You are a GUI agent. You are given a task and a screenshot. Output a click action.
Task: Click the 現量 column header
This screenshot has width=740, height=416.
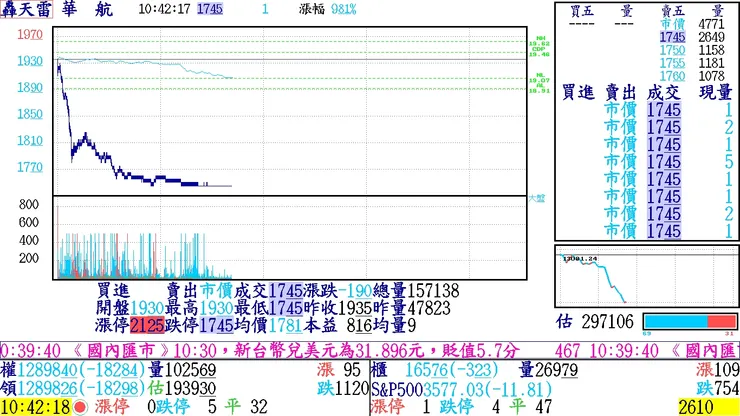pos(715,92)
